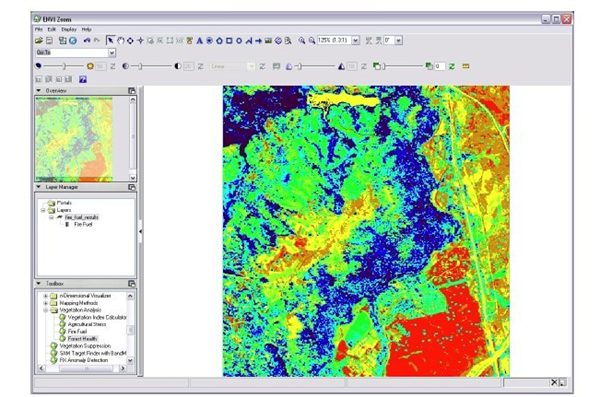Select Fire Fuel tool in Toolbox
The image size is (600, 397).
click(77, 332)
